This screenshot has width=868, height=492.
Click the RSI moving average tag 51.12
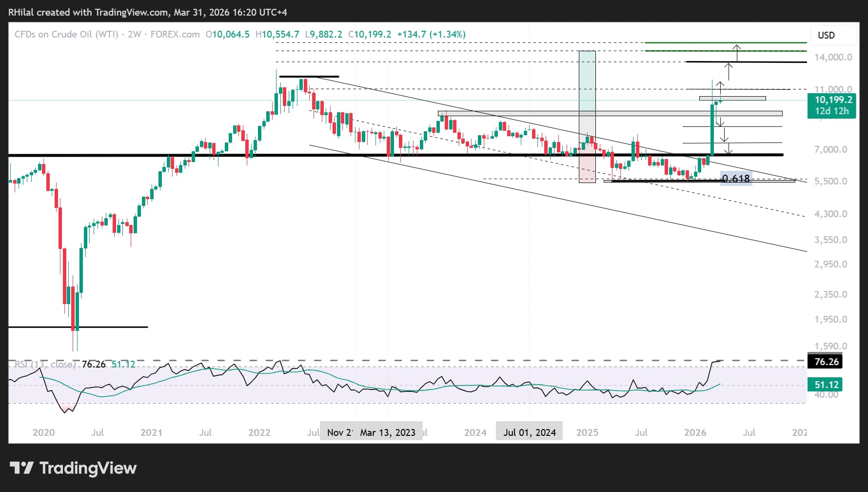click(827, 385)
